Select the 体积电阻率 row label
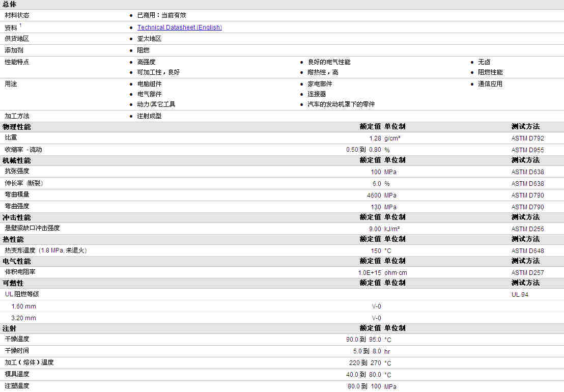Screen dimensions: 564x392 click(x=20, y=272)
